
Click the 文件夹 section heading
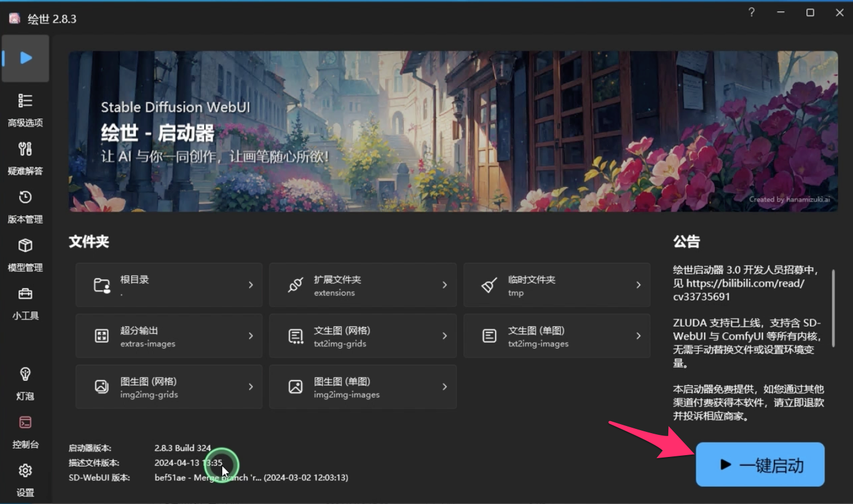(x=89, y=241)
